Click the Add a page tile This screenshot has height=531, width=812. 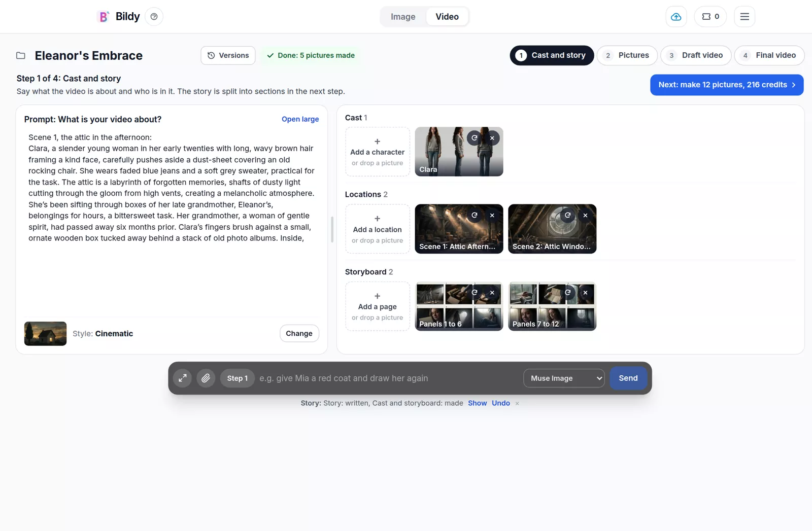point(377,306)
